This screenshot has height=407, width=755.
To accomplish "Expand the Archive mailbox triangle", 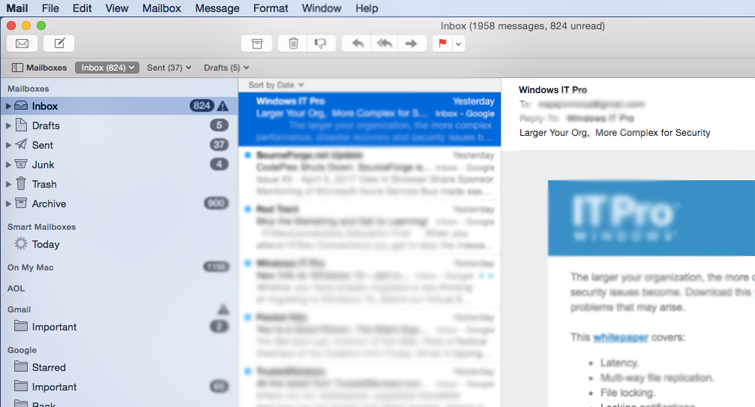I will point(8,204).
